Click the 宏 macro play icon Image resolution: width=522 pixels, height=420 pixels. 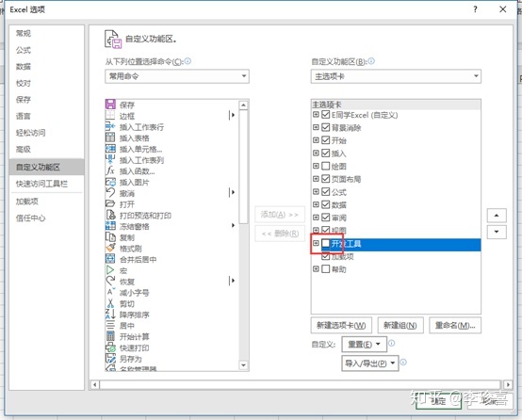coord(110,270)
